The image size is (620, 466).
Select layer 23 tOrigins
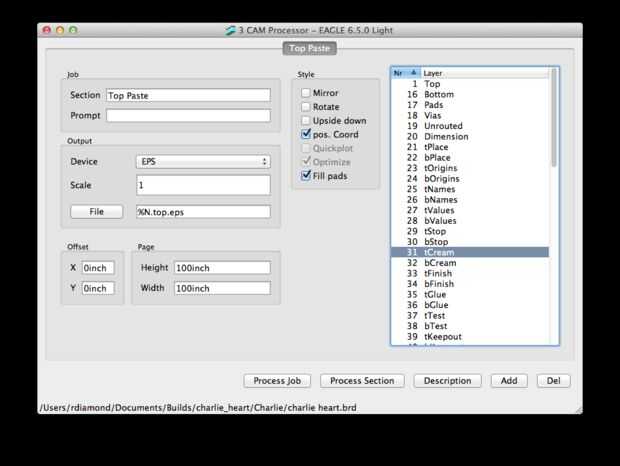[x=470, y=168]
